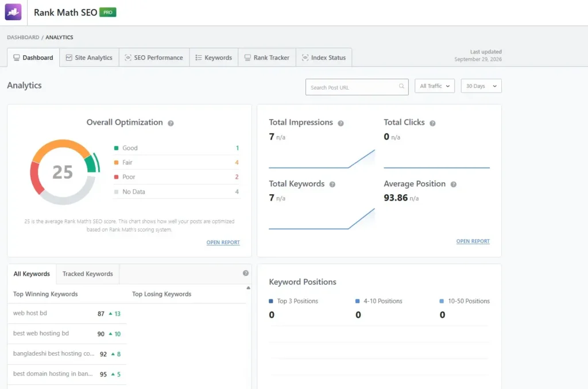Click the list icon on Keywords tab
This screenshot has width=588, height=389.
pos(198,57)
